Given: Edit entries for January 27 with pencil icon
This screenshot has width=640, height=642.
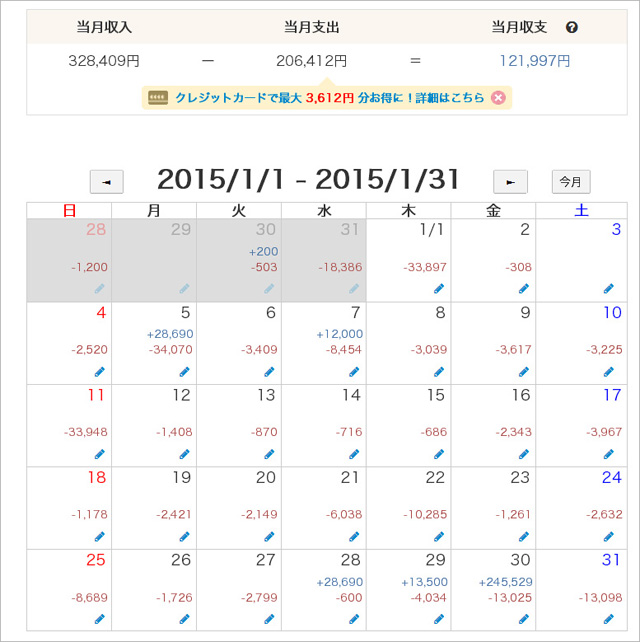Looking at the screenshot, I should (x=269, y=619).
